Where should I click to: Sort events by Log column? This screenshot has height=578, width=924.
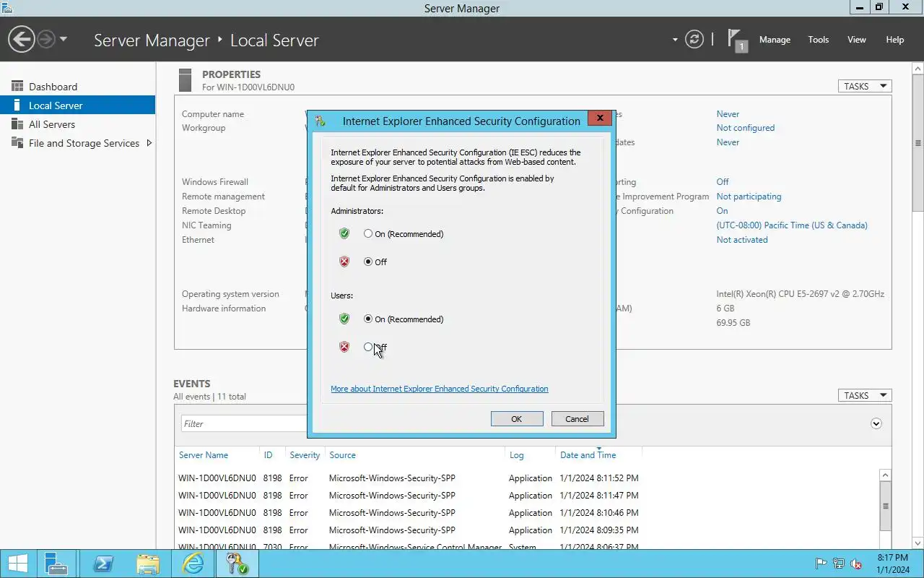pos(516,455)
